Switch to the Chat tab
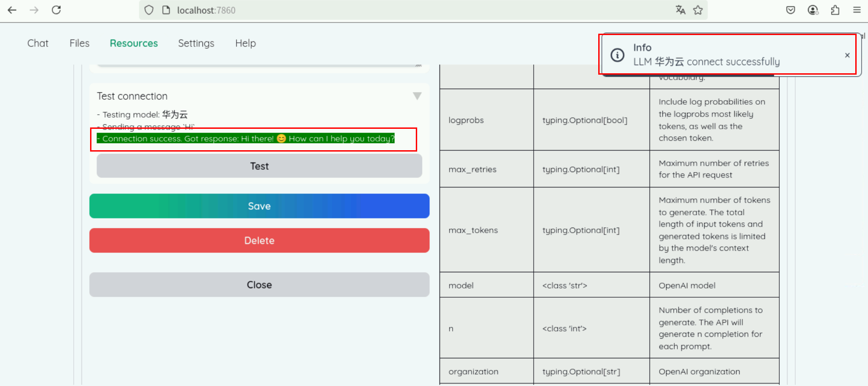868x386 pixels. [38, 43]
